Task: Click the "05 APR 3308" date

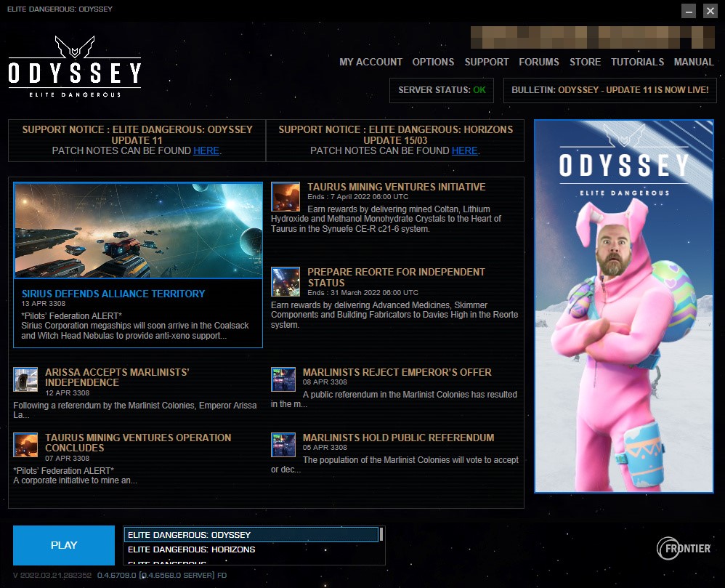Action: coord(325,448)
